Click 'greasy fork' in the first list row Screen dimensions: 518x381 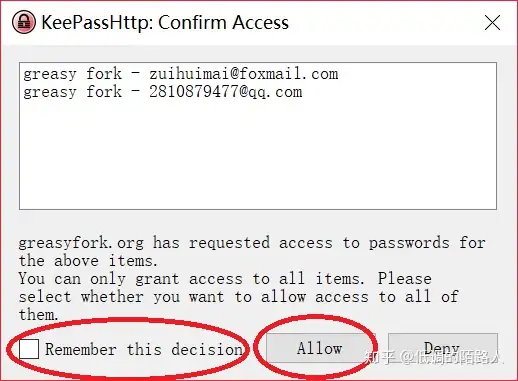click(72, 74)
